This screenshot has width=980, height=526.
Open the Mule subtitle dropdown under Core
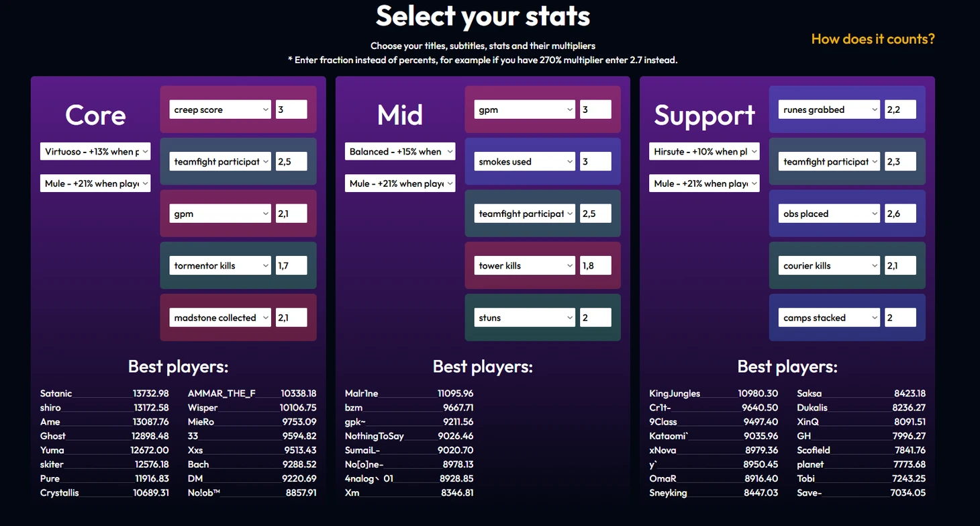pos(95,183)
